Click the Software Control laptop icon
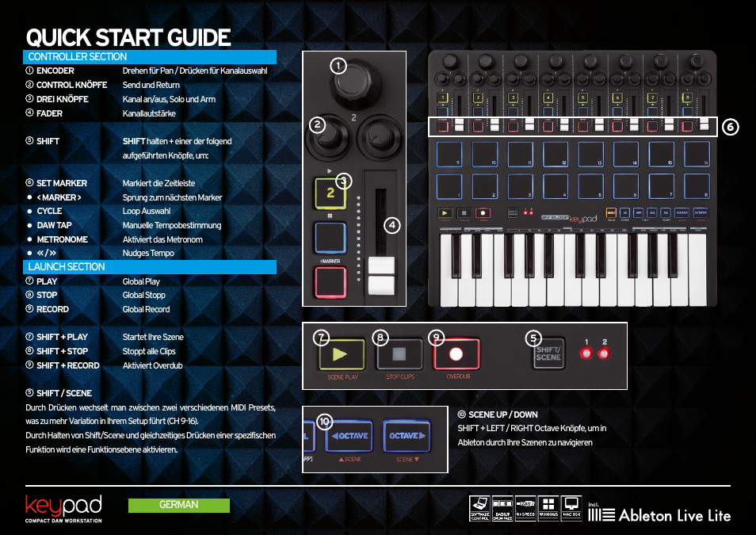The height and width of the screenshot is (535, 756). [x=479, y=509]
